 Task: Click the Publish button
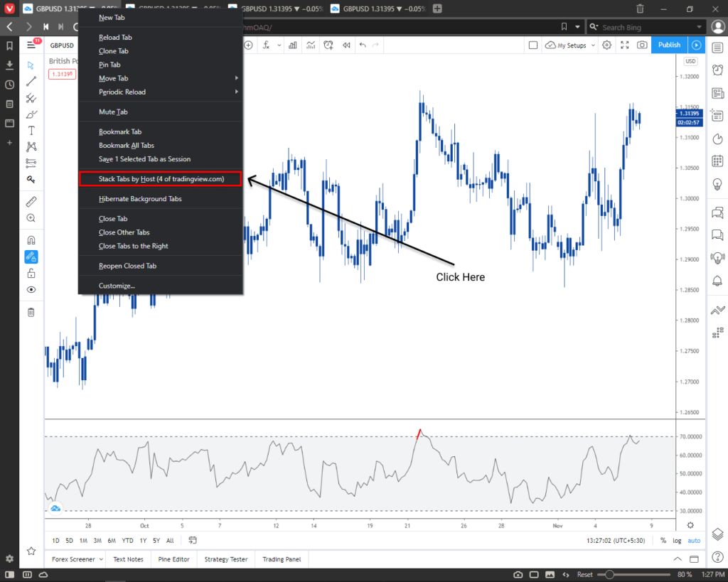tap(669, 45)
